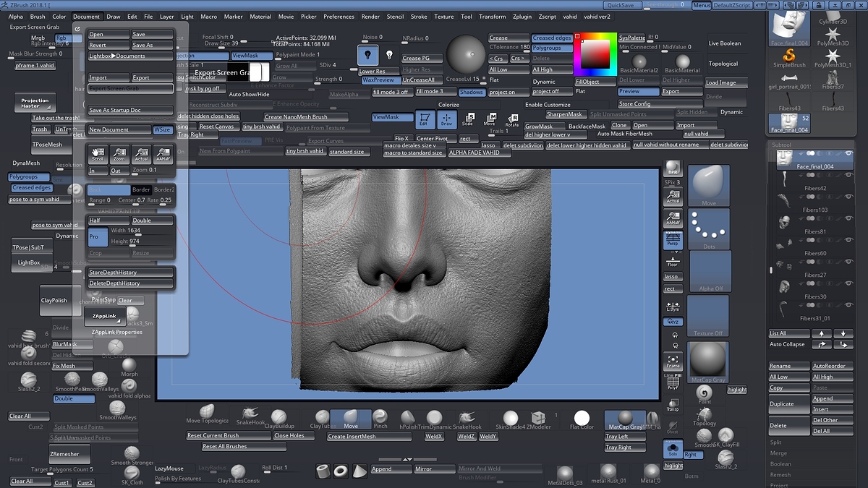
Task: Open the Zplugin menu
Action: [x=522, y=16]
